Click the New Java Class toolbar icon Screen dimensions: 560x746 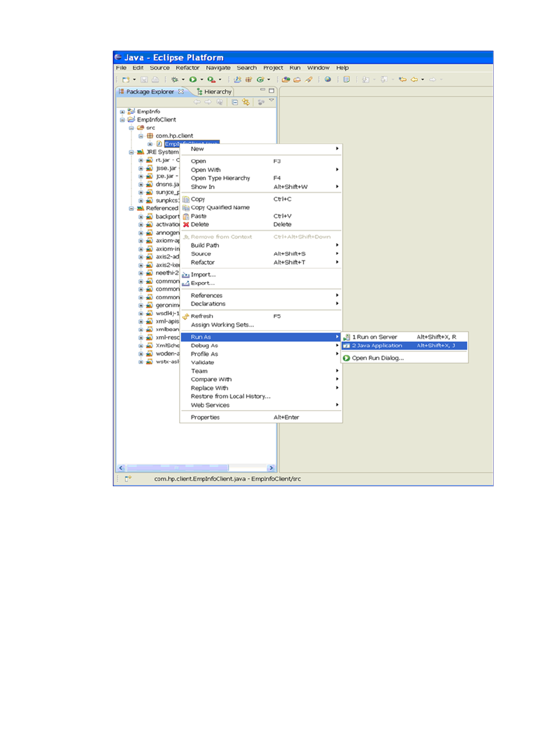click(x=260, y=80)
